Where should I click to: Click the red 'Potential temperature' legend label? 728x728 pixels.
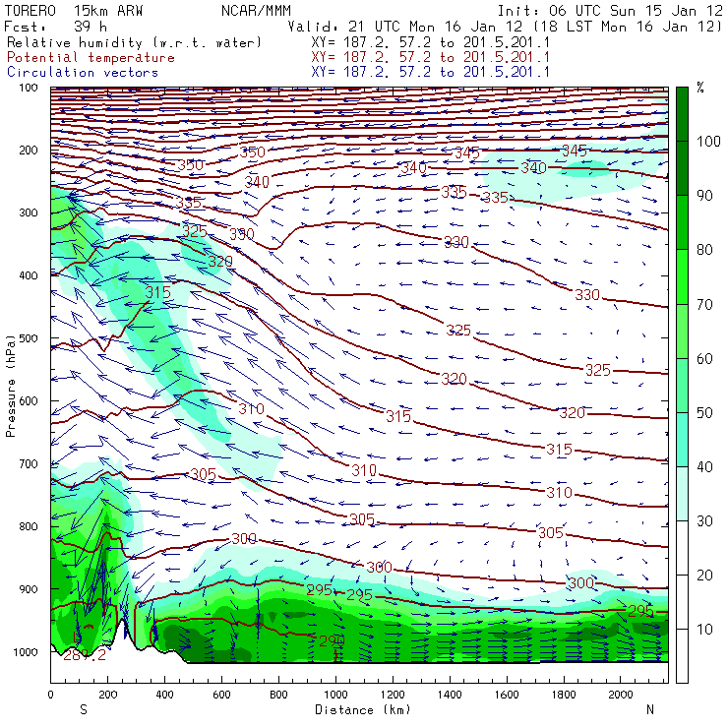coord(91,58)
